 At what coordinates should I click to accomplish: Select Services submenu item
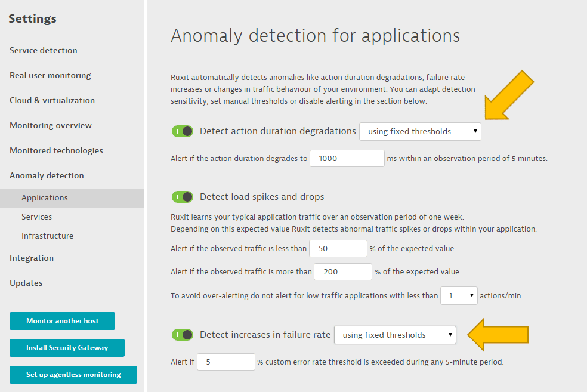tap(37, 217)
